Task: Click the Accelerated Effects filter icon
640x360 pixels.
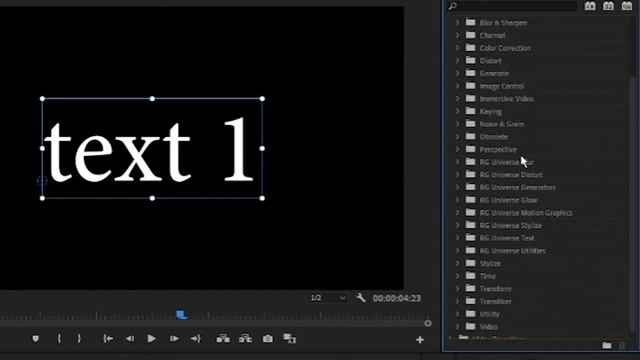Action: point(590,6)
